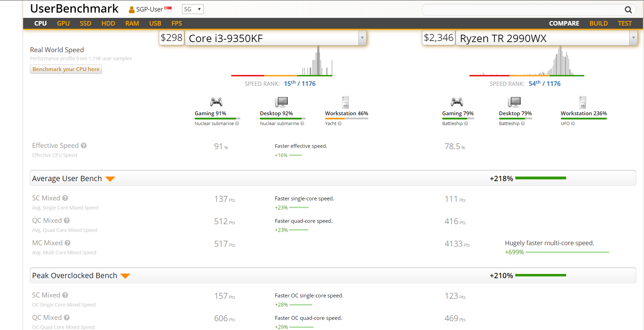Open help icon for OC Single Core Mixed Speed
Viewport: 644px width, 330px height.
(x=65, y=295)
